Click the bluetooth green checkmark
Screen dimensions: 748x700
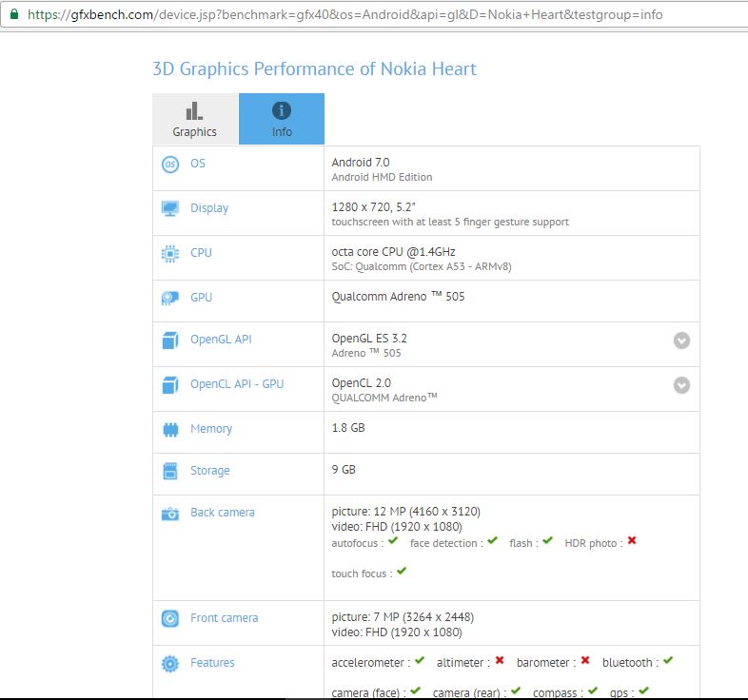tap(668, 660)
